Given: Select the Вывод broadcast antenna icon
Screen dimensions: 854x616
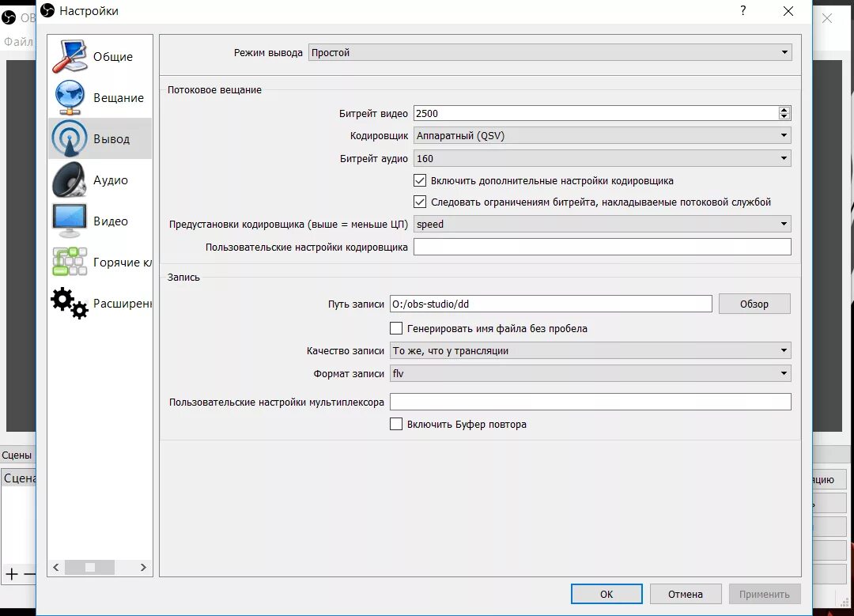Looking at the screenshot, I should [x=70, y=139].
